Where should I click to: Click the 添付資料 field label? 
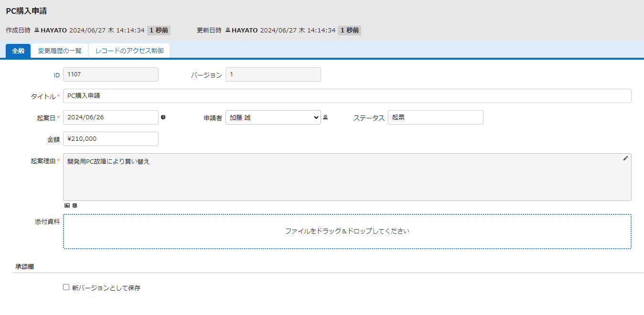tap(47, 222)
